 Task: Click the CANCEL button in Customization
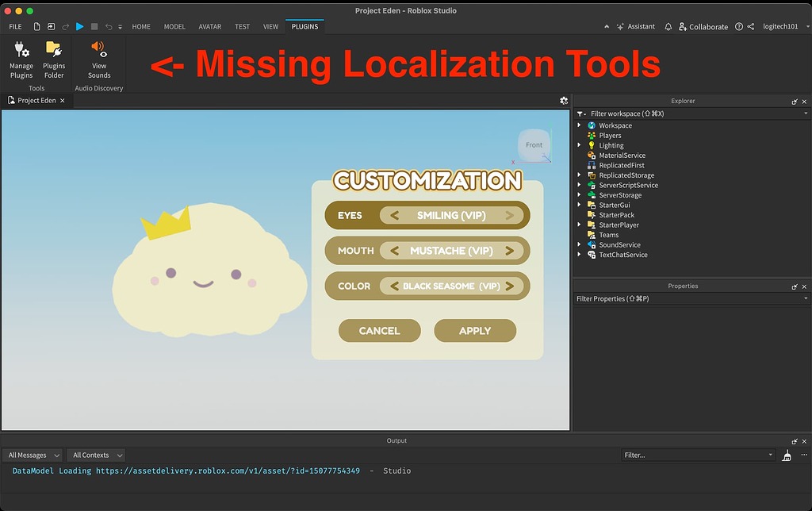tap(380, 331)
